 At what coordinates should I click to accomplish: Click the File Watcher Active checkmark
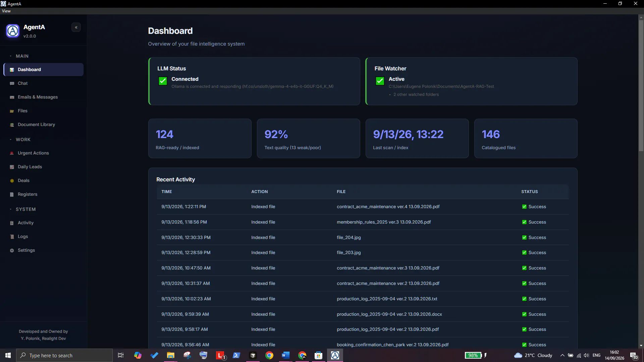click(380, 81)
